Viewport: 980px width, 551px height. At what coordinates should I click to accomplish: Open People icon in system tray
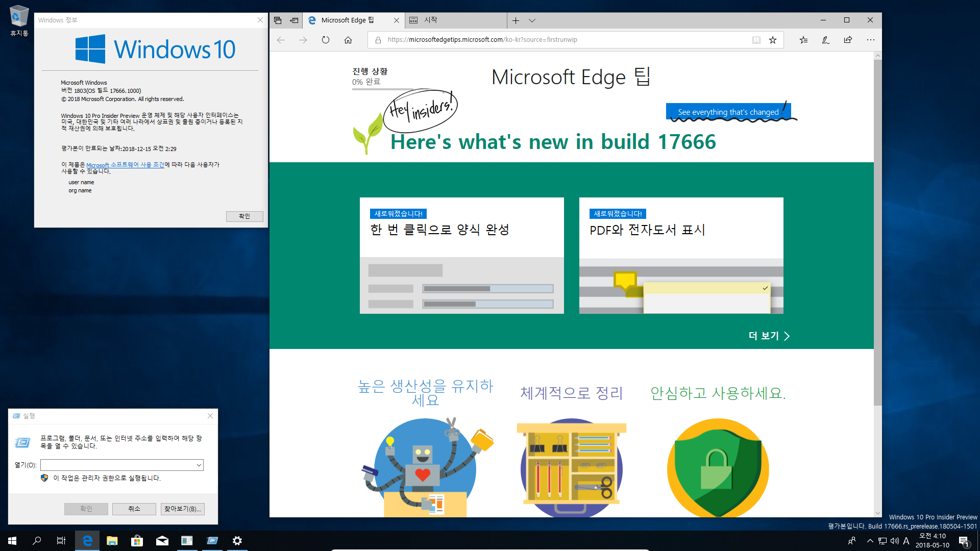point(852,541)
